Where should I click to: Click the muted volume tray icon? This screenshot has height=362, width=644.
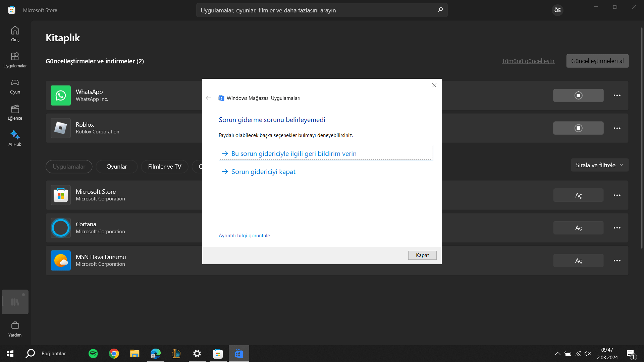588,354
